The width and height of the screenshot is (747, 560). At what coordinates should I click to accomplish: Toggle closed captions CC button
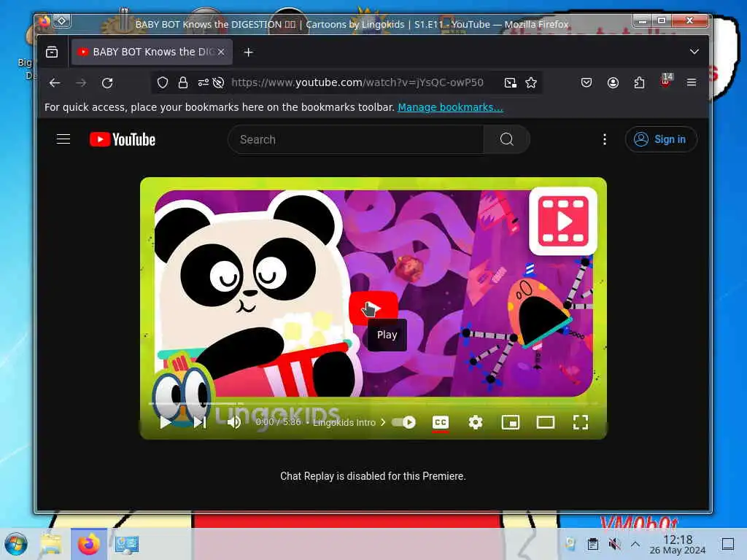tap(440, 422)
